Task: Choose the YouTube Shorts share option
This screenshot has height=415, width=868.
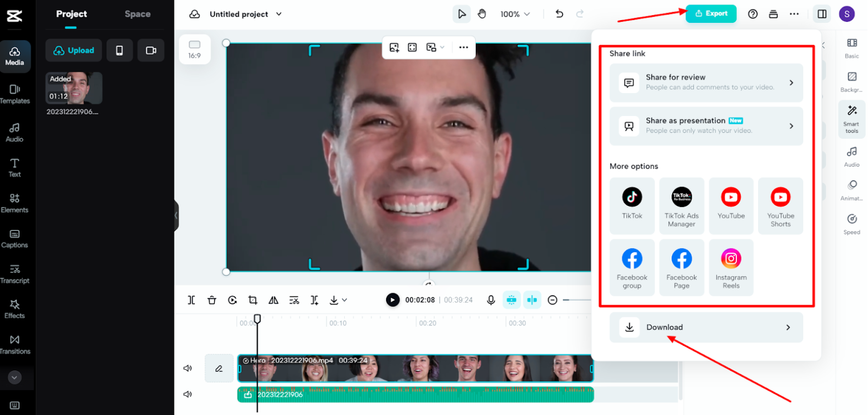Action: point(780,206)
